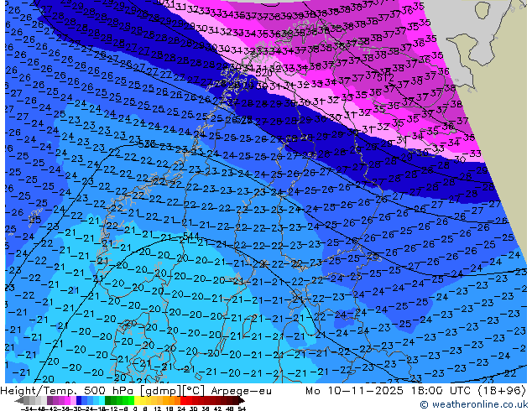
Task: Pick the bright red legend color near 24
Action: tap(183, 401)
